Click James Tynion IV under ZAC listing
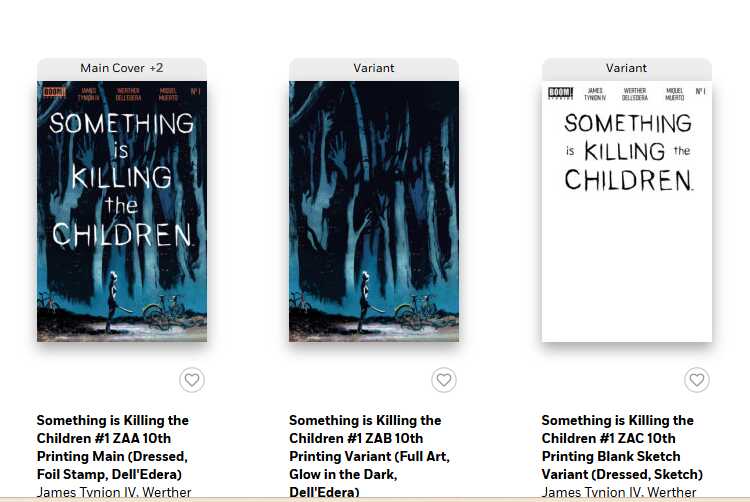The height and width of the screenshot is (502, 750). coord(591,492)
